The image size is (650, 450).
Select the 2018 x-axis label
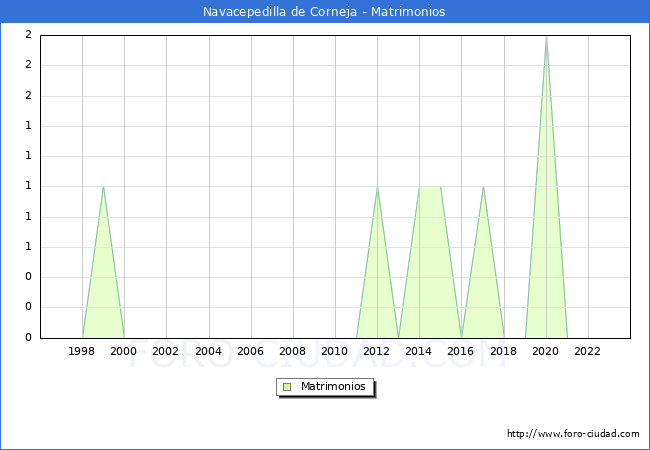[x=504, y=351]
